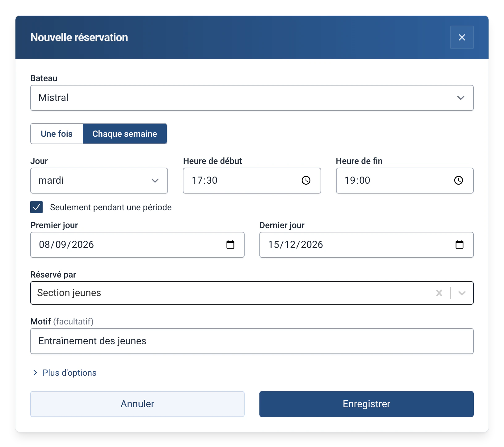
Task: Open the Heure de début clock picker icon
Action: click(x=306, y=180)
